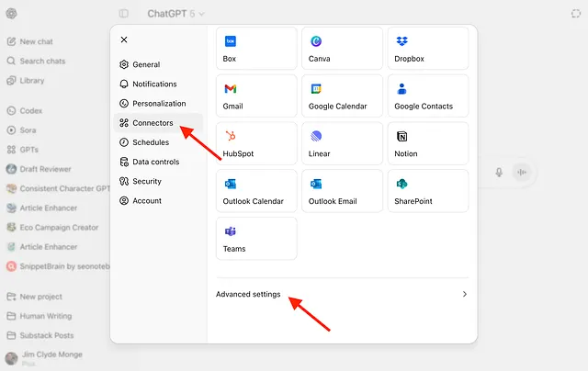
Task: Open the Linear connector
Action: (x=342, y=143)
